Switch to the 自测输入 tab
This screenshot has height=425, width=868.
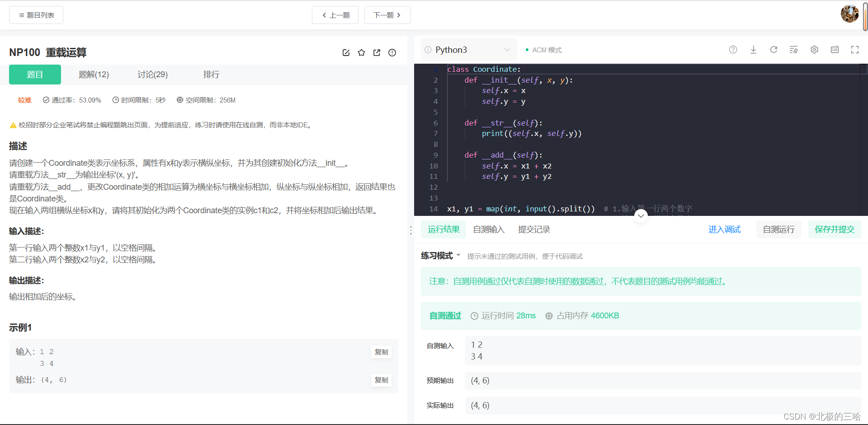489,229
